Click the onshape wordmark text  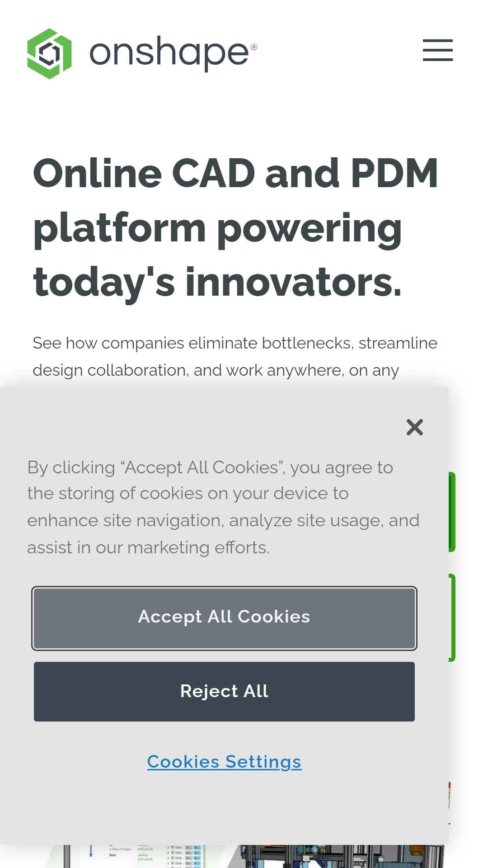click(x=169, y=53)
